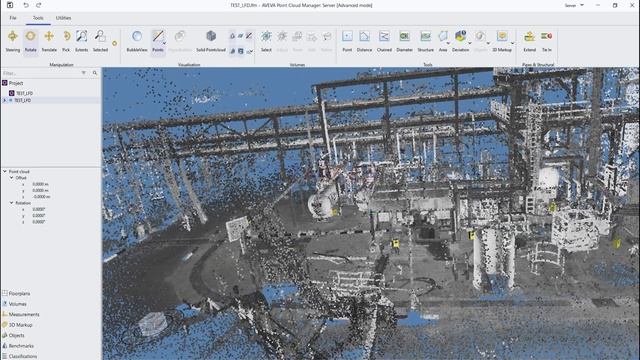Collapse the Point cloud properties section
This screenshot has height=360, width=640.
[x=5, y=171]
